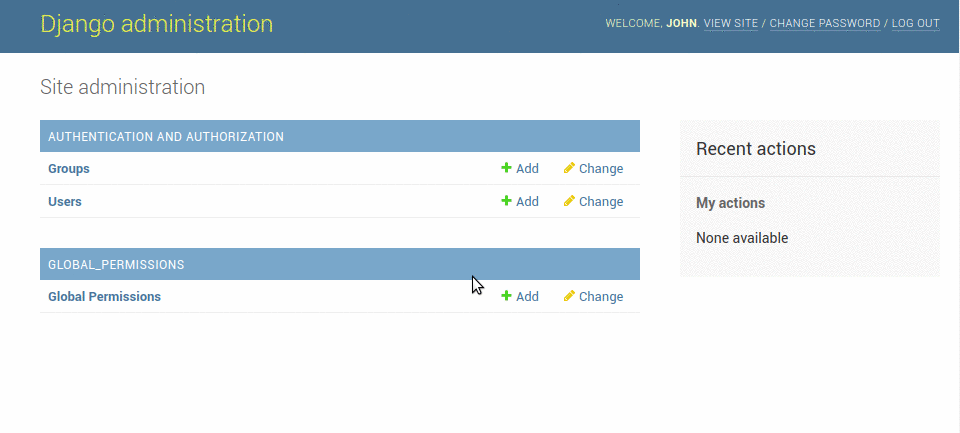
Task: Click the pencil icon for Groups
Action: click(x=569, y=169)
